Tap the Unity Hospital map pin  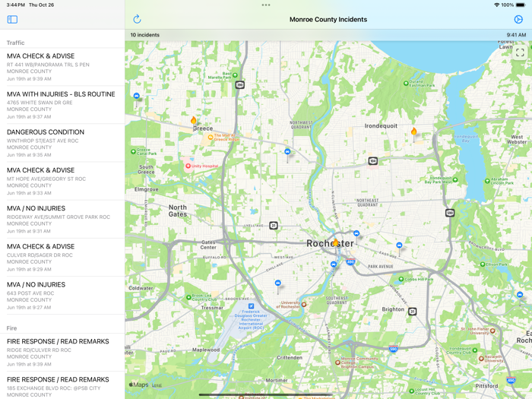[x=188, y=166]
